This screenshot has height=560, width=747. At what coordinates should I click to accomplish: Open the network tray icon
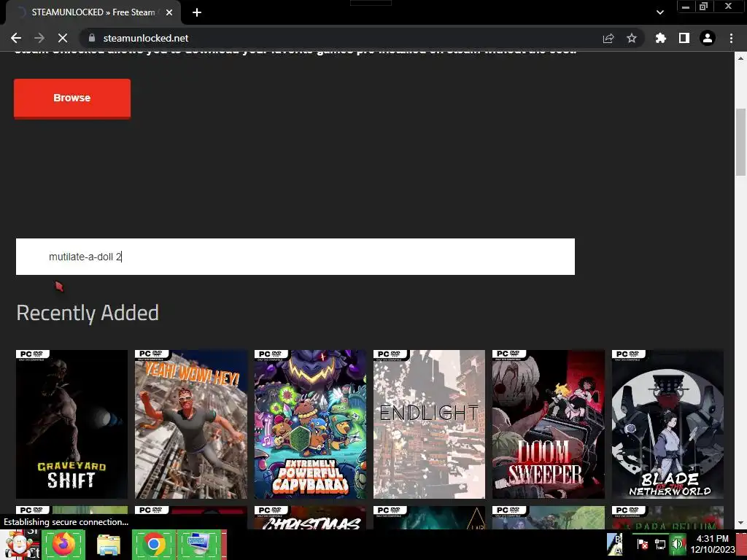659,544
